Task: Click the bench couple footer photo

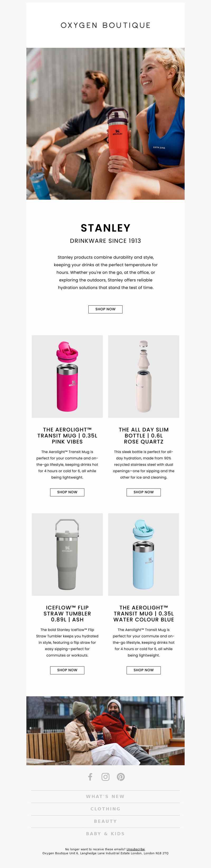Action: click(x=105, y=731)
